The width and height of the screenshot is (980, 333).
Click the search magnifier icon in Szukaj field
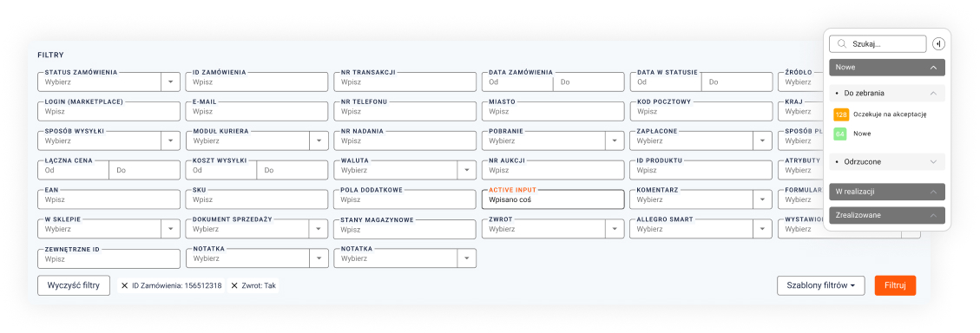tap(841, 43)
